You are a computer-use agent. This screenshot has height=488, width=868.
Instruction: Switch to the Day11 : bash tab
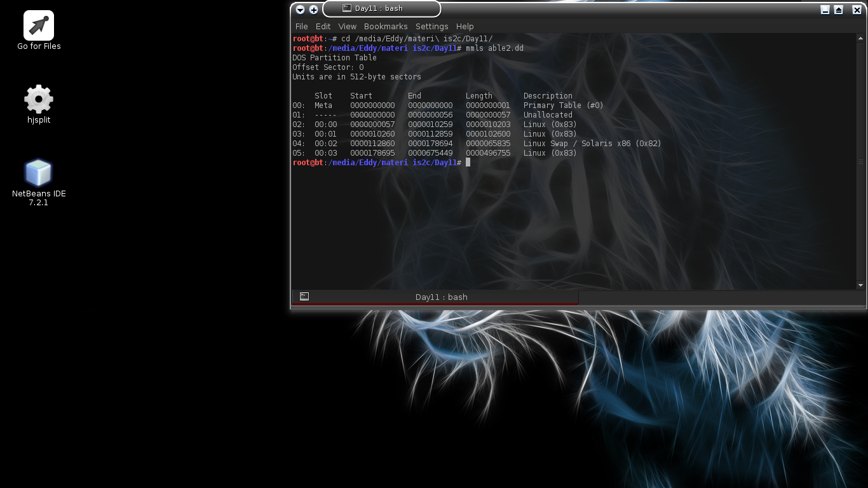coord(435,296)
